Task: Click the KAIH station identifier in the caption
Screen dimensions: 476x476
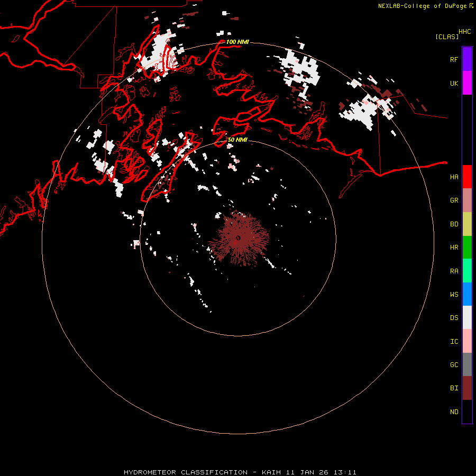Action: pos(271,472)
